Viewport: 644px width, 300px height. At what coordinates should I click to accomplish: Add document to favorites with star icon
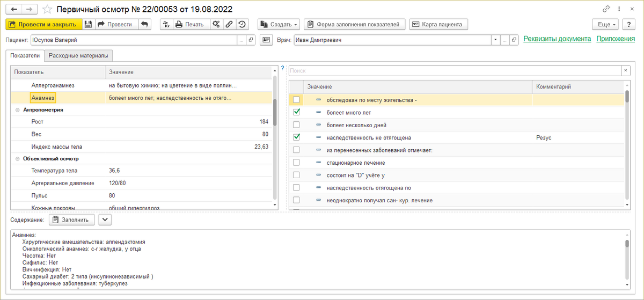tap(47, 9)
